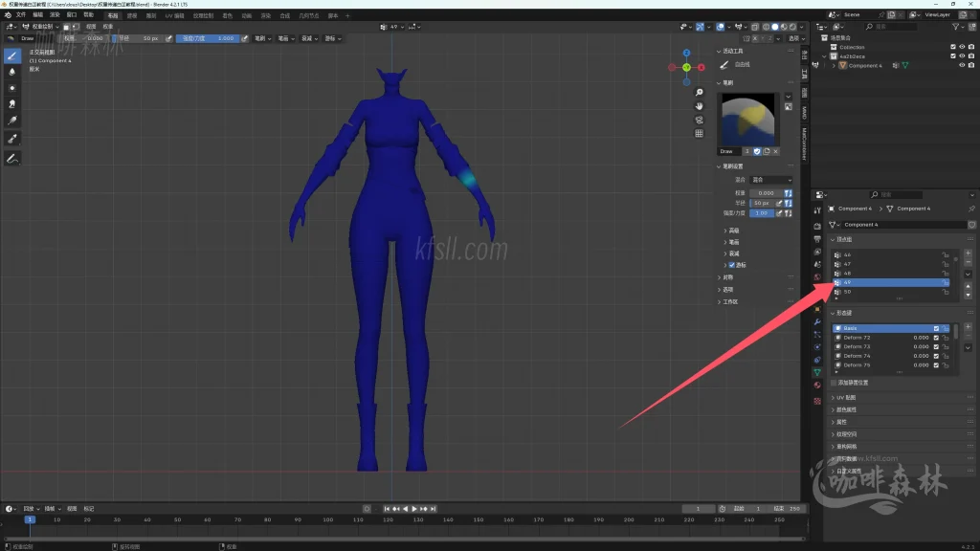
Task: Click the pan view hand icon
Action: pos(699,106)
